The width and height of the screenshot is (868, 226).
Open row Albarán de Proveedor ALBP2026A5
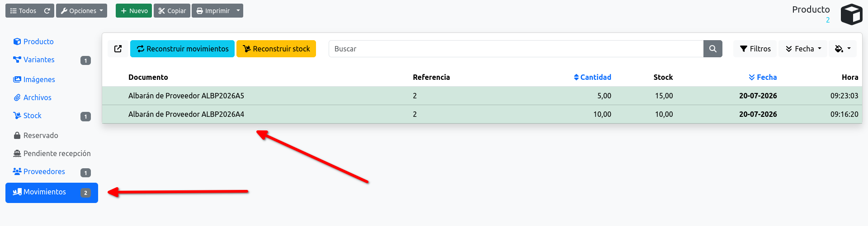(x=482, y=96)
